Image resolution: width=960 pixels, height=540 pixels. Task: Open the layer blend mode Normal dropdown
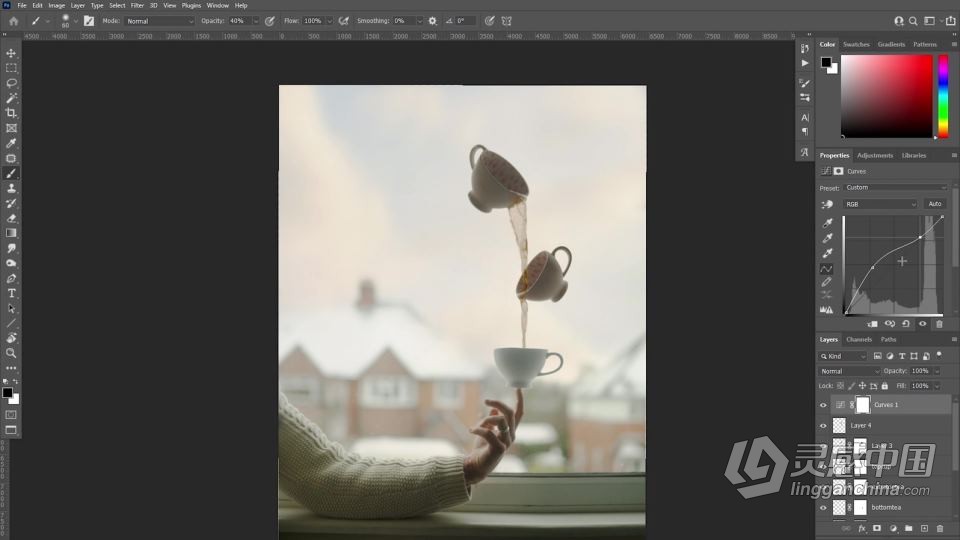(849, 371)
